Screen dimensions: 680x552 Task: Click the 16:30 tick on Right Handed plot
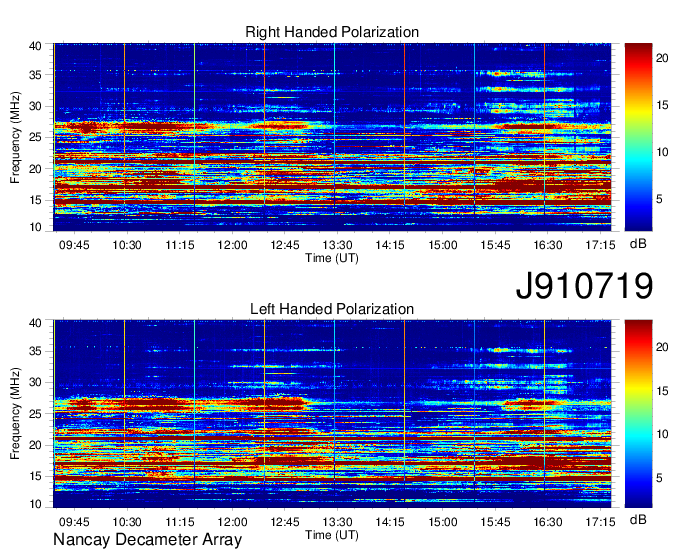coord(548,245)
